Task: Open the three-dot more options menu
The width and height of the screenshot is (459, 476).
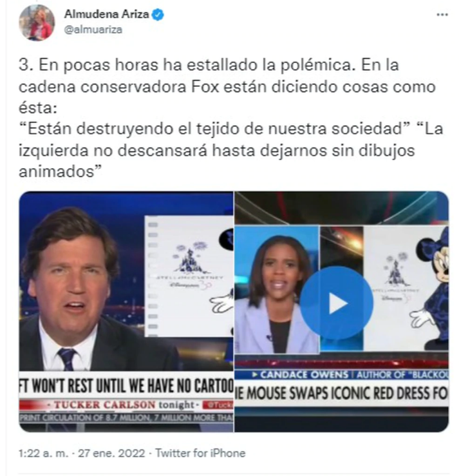Action: [442, 14]
